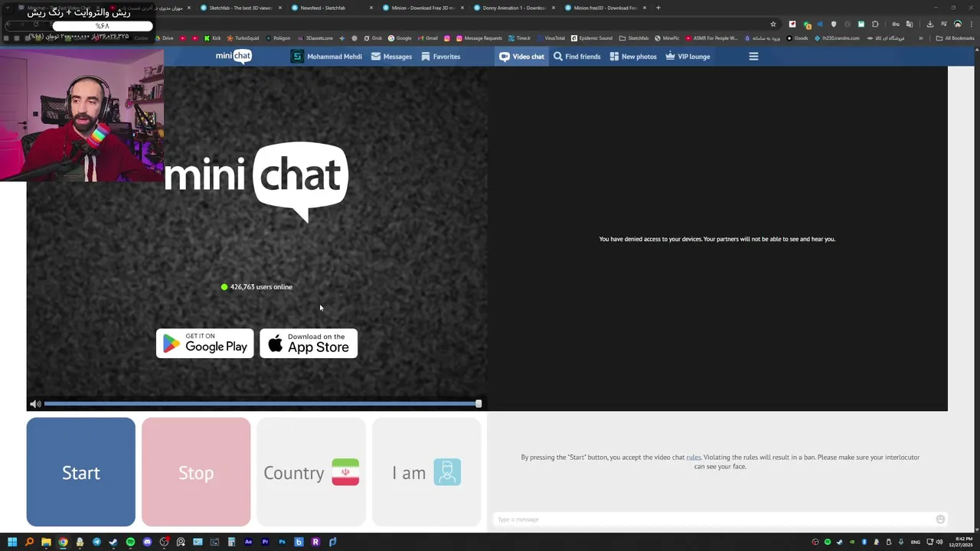Open Premiere Pro from the taskbar
Viewport: 980px width, 551px height.
tap(265, 542)
